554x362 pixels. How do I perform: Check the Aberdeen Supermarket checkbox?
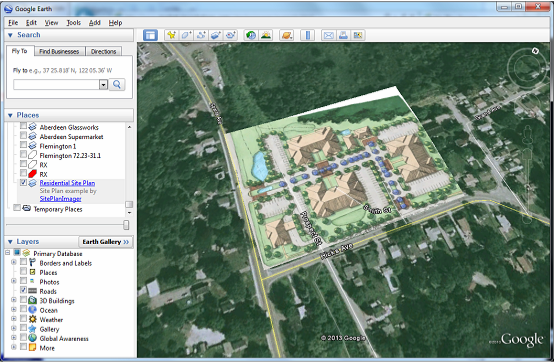tap(23, 135)
